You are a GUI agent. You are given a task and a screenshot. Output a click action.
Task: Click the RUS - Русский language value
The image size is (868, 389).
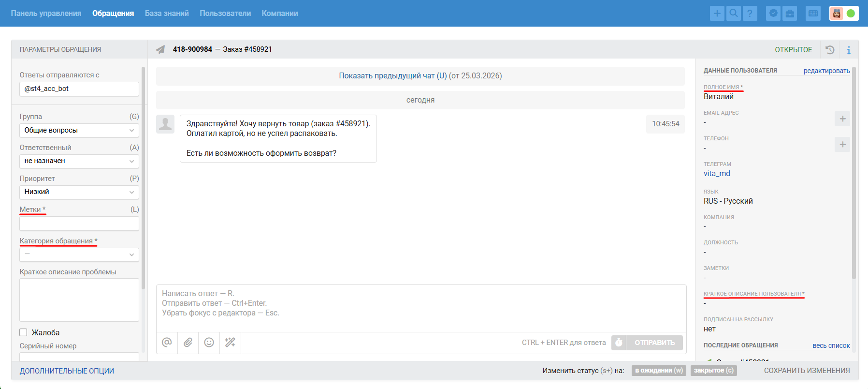(728, 201)
